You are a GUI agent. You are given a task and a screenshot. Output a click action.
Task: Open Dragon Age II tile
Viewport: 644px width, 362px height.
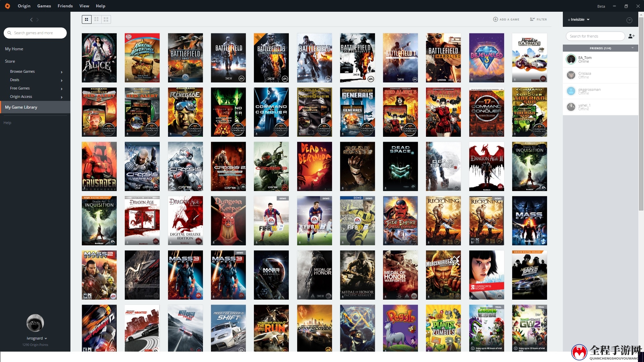(x=487, y=166)
